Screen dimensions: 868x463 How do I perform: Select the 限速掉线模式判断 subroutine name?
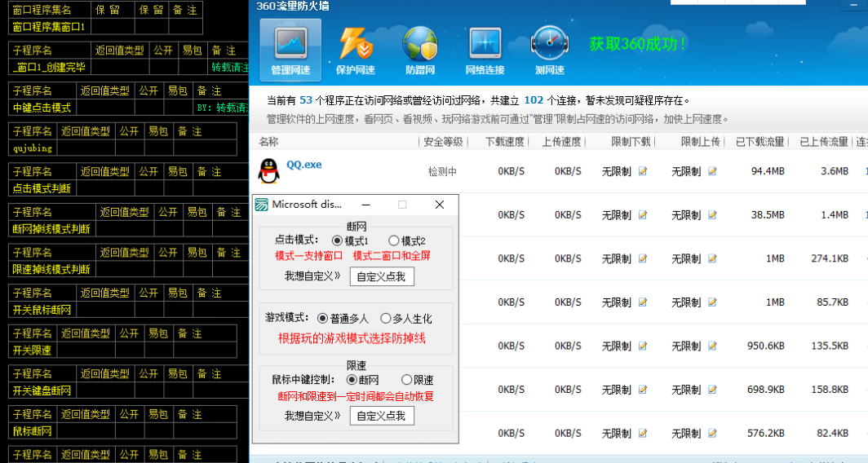pyautogui.click(x=52, y=269)
